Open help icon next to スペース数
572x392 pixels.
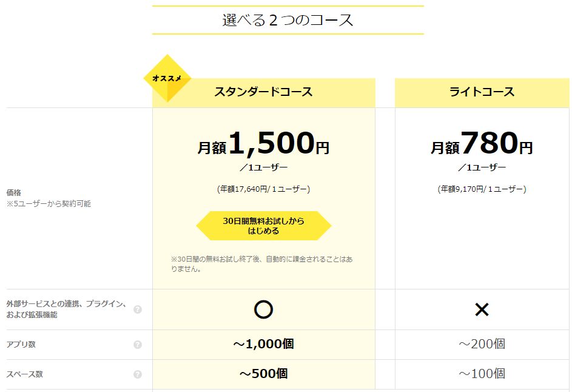tap(138, 374)
